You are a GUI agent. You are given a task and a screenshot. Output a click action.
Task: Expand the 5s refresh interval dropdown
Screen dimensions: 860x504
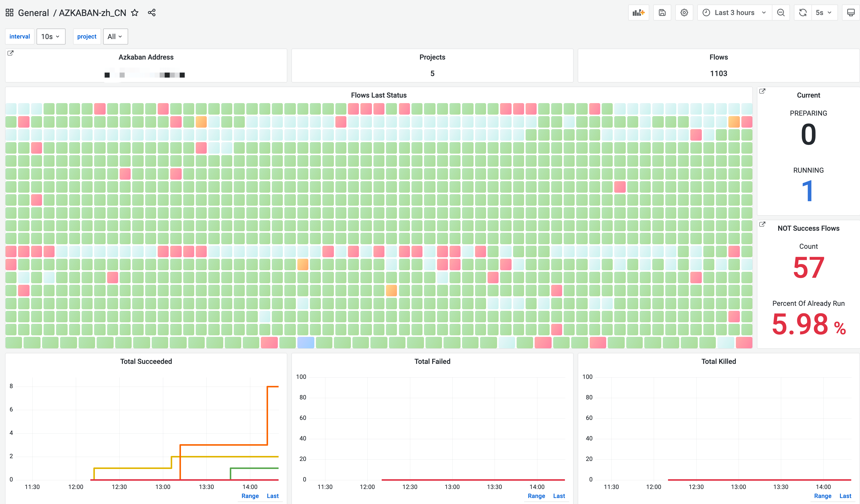pyautogui.click(x=824, y=13)
